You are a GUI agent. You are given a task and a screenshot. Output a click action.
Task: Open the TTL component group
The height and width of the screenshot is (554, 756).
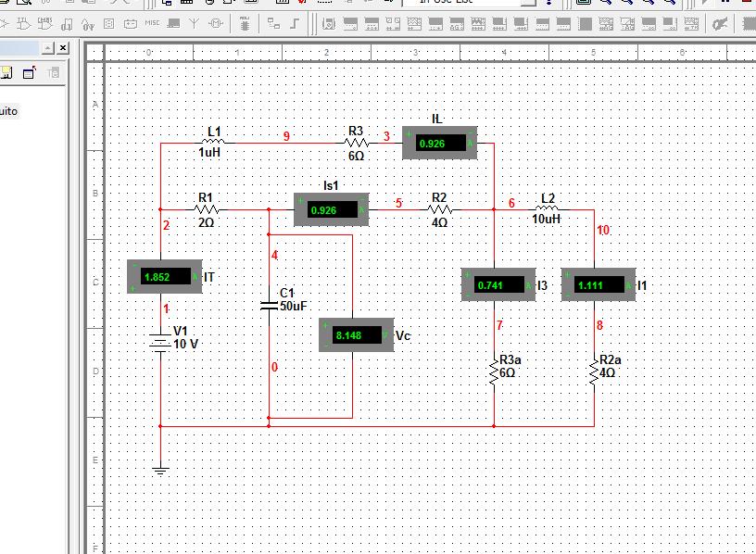(23, 23)
